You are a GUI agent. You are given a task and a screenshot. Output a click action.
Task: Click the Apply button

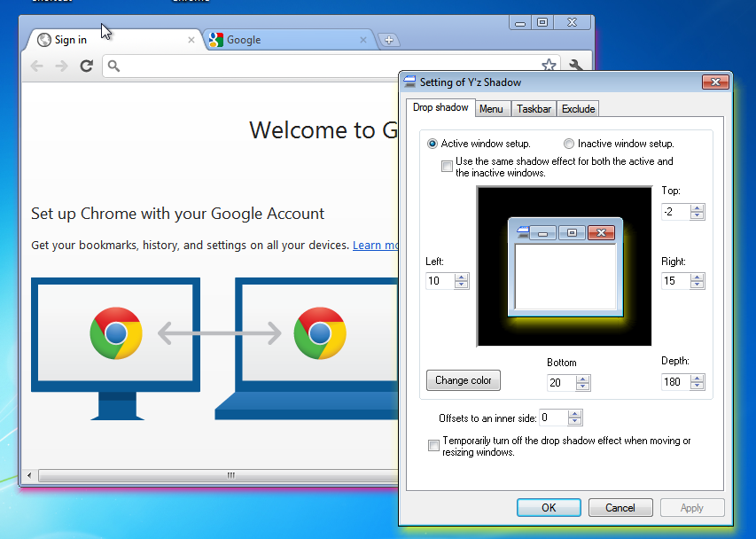click(x=692, y=508)
